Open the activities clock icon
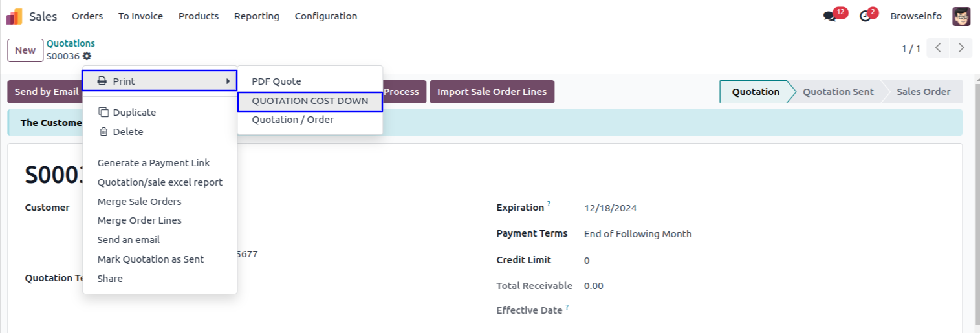Viewport: 980px width, 333px height. pyautogui.click(x=865, y=16)
